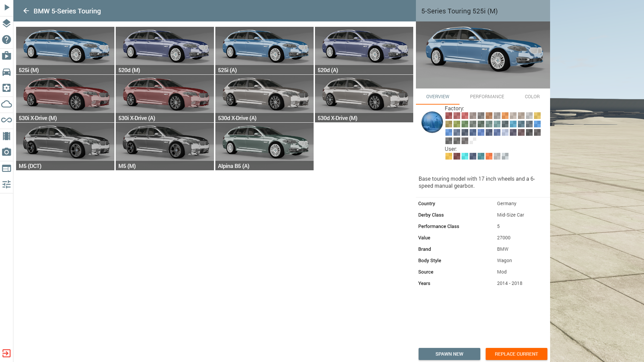The image size is (644, 362).
Task: Select the Alpina B5 (A) thumbnail
Action: coord(264,146)
